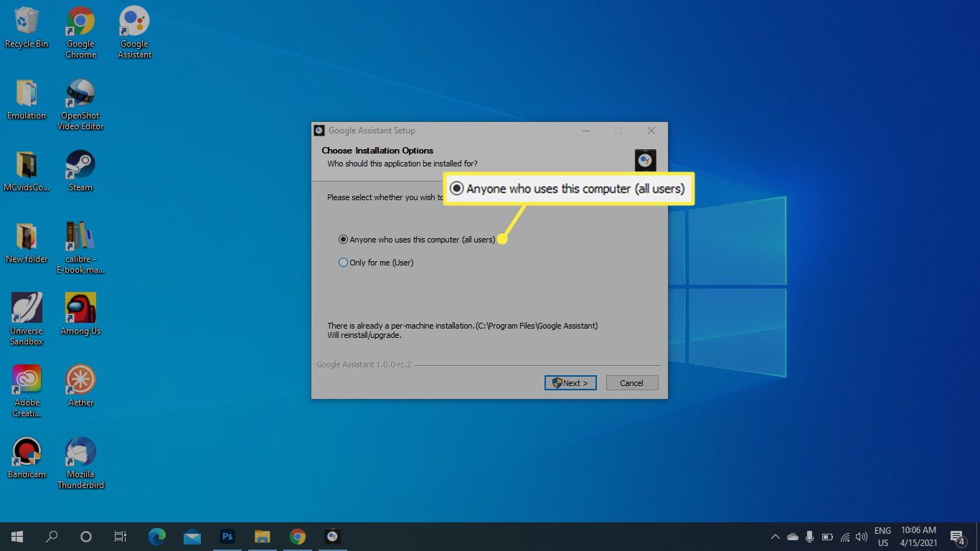The image size is (980, 551).
Task: Open Mail app from the taskbar
Action: click(x=192, y=537)
